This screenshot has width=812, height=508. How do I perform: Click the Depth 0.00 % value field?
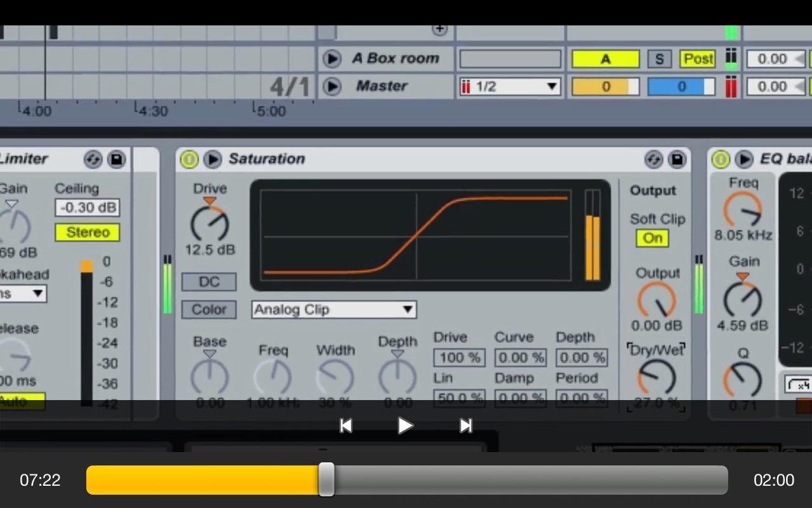coord(582,358)
